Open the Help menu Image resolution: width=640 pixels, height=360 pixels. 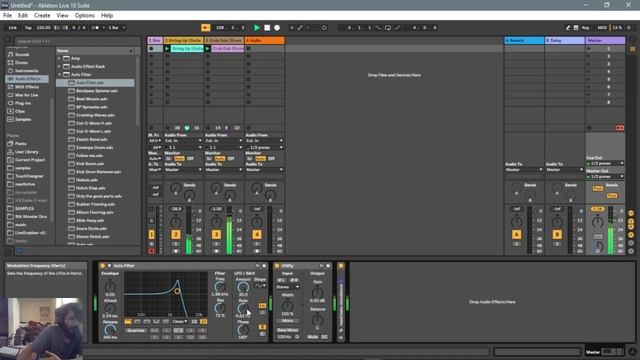coord(107,16)
